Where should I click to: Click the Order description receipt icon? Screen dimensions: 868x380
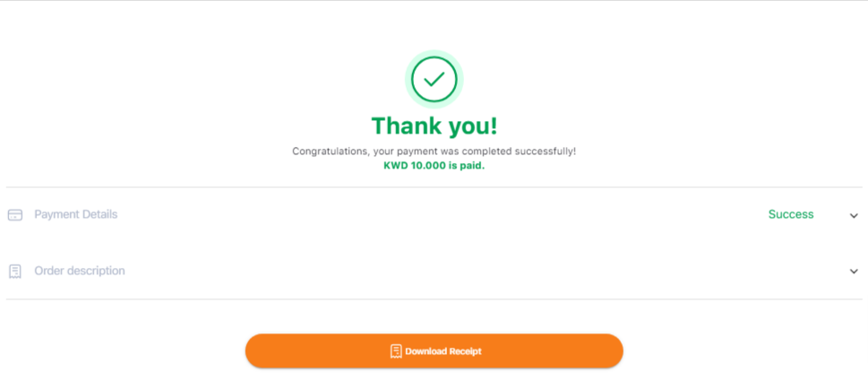[x=15, y=272]
